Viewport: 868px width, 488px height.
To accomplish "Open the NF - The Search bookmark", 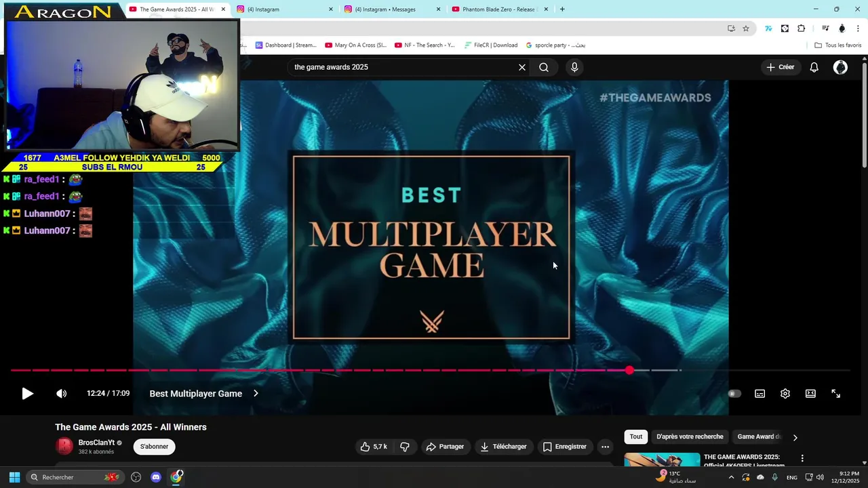I will [x=425, y=45].
